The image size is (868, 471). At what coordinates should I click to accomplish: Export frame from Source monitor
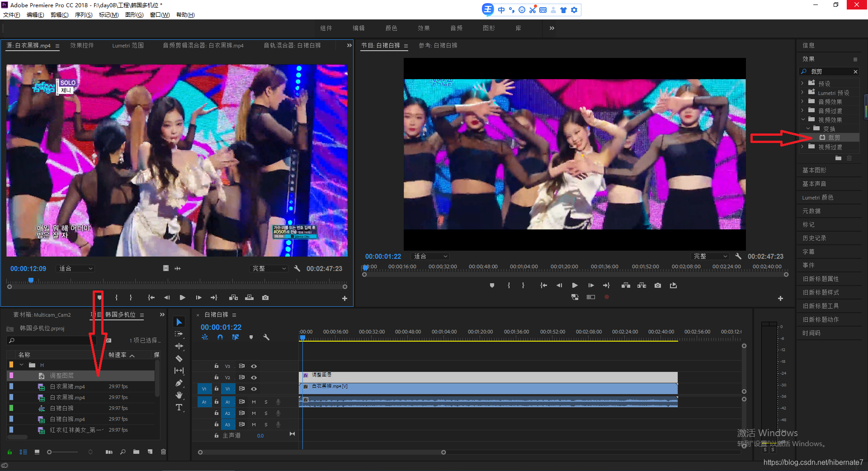click(x=265, y=298)
